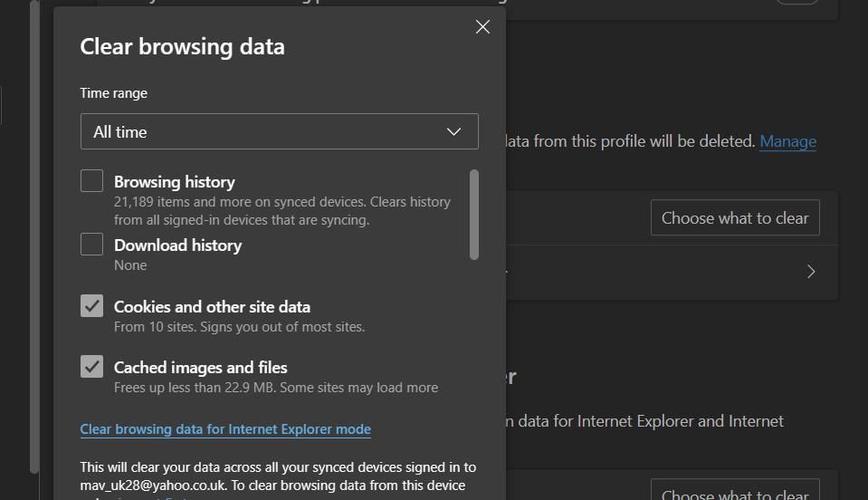Image resolution: width=868 pixels, height=500 pixels.
Task: Click the settings page vertical scrollbar
Action: point(34,236)
